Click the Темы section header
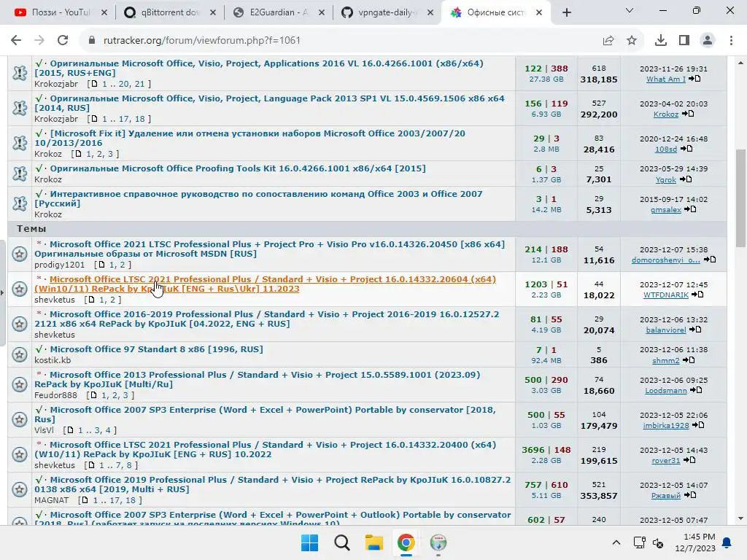Image resolution: width=747 pixels, height=560 pixels. [31, 228]
